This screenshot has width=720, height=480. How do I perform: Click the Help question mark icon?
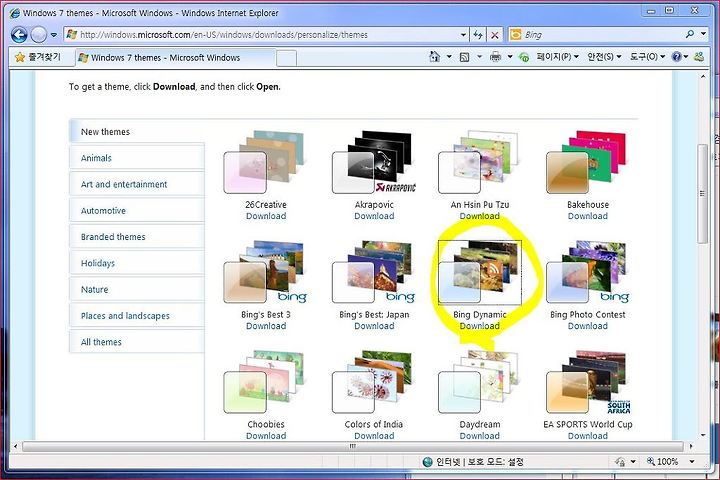(x=676, y=56)
